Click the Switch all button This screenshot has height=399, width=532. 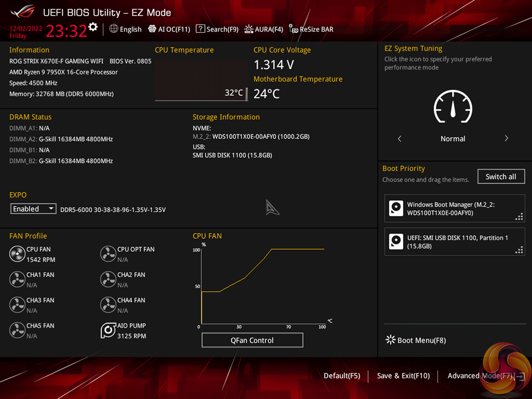[501, 176]
